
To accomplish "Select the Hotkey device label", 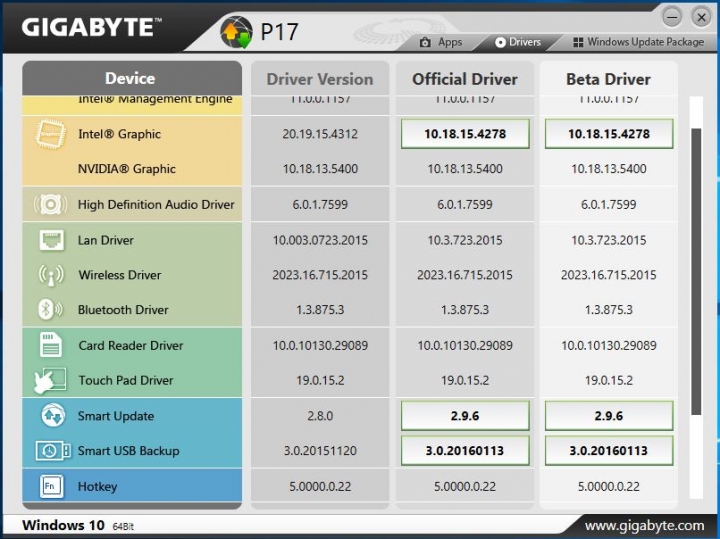I will 97,486.
